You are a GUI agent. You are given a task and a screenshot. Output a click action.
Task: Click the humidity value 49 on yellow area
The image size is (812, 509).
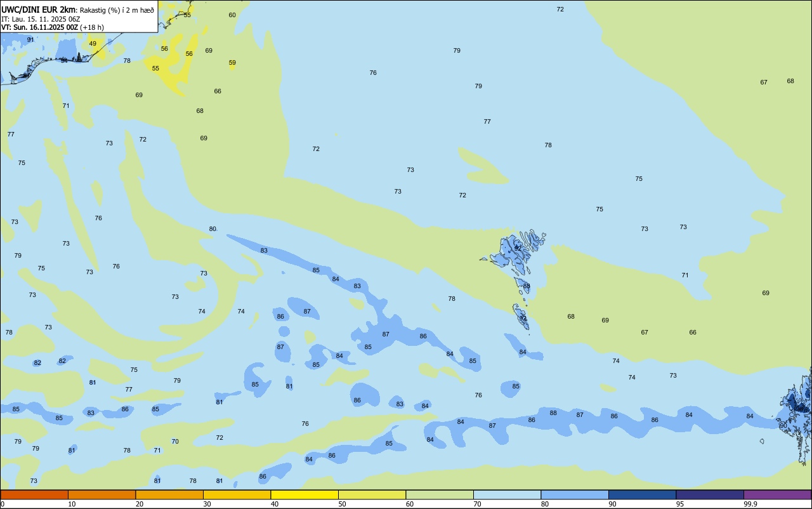pyautogui.click(x=93, y=44)
